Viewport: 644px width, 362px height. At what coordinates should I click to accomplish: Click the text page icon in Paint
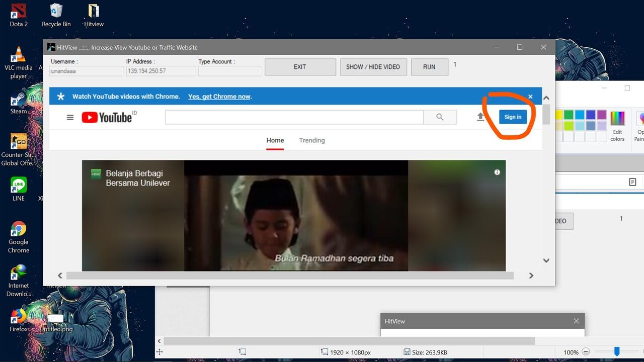pos(632,182)
